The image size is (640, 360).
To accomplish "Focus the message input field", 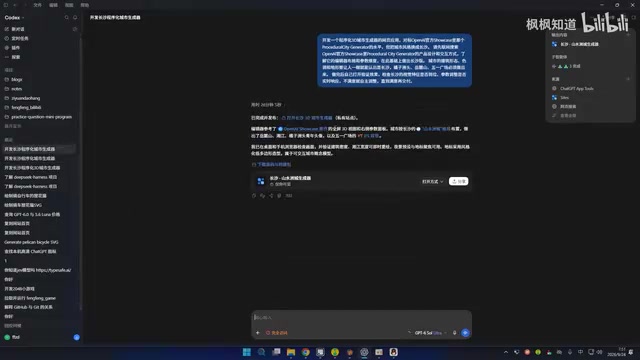I will coord(361,317).
